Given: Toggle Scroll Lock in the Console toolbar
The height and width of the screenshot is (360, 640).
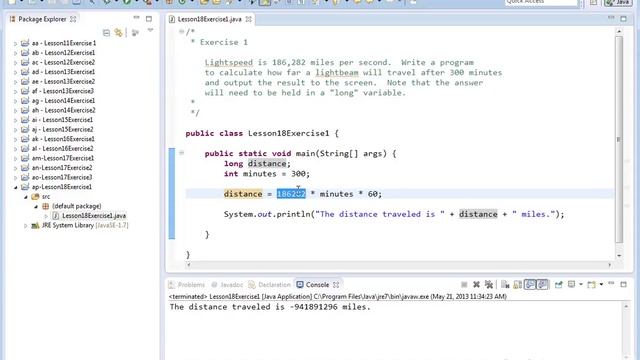Looking at the screenshot, I should pyautogui.click(x=518, y=284).
